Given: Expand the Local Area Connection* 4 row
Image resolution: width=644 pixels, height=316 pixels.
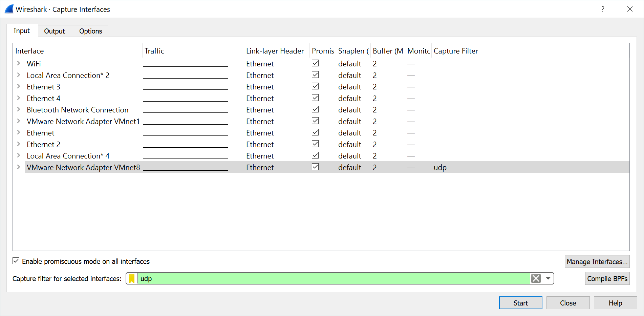Looking at the screenshot, I should [x=19, y=155].
